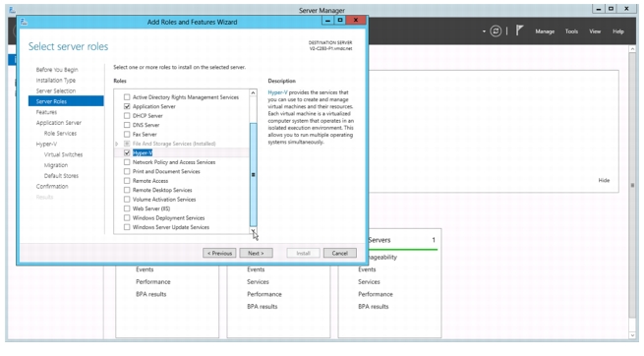
Task: Open Events in the first tile
Action: (x=145, y=269)
